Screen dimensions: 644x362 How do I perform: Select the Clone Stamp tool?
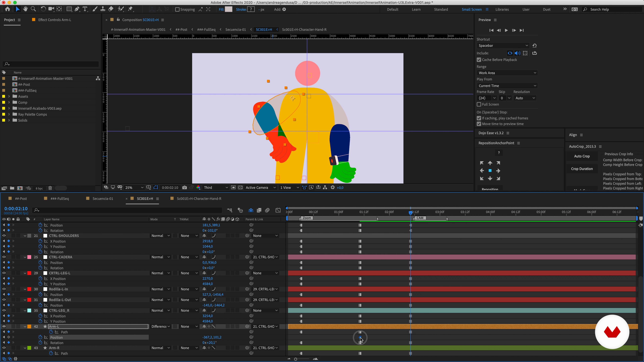(102, 9)
